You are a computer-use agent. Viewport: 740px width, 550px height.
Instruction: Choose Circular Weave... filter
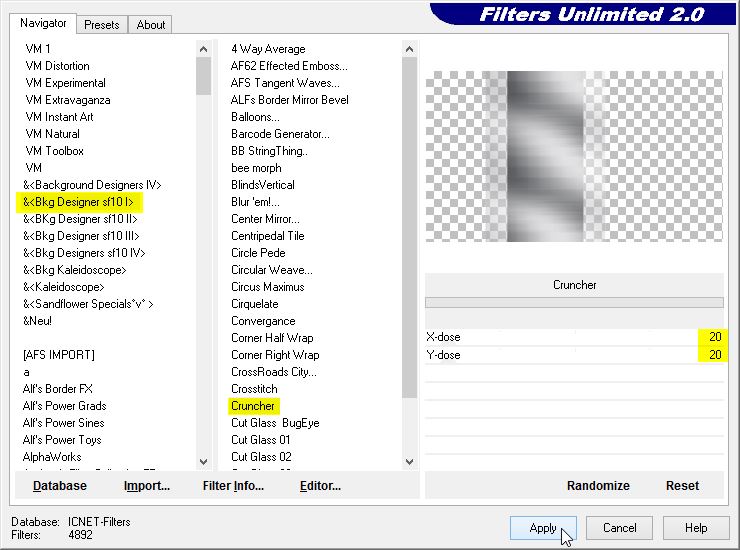click(272, 270)
